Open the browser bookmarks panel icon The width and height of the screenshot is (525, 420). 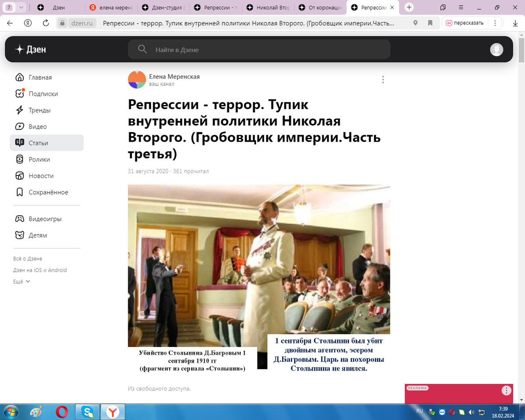click(443, 7)
